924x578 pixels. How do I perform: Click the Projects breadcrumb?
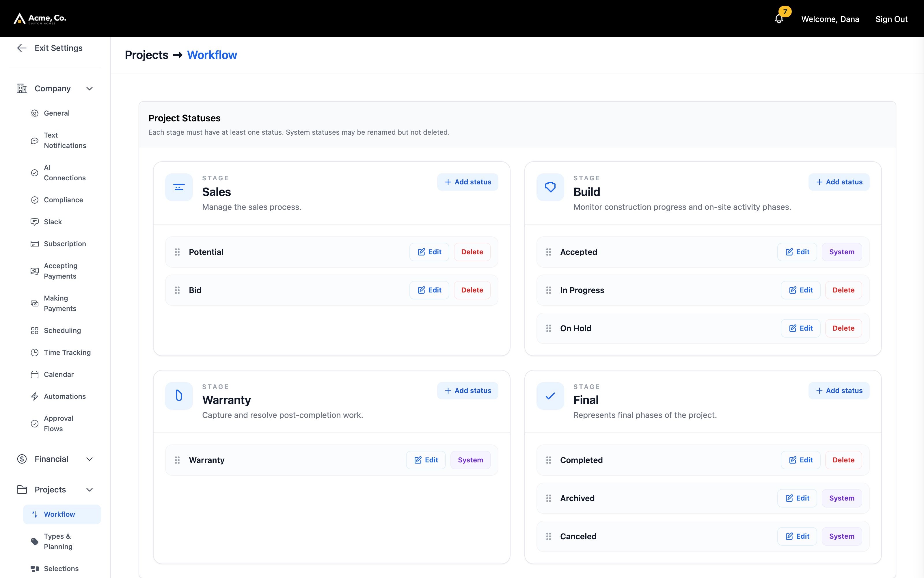[147, 55]
